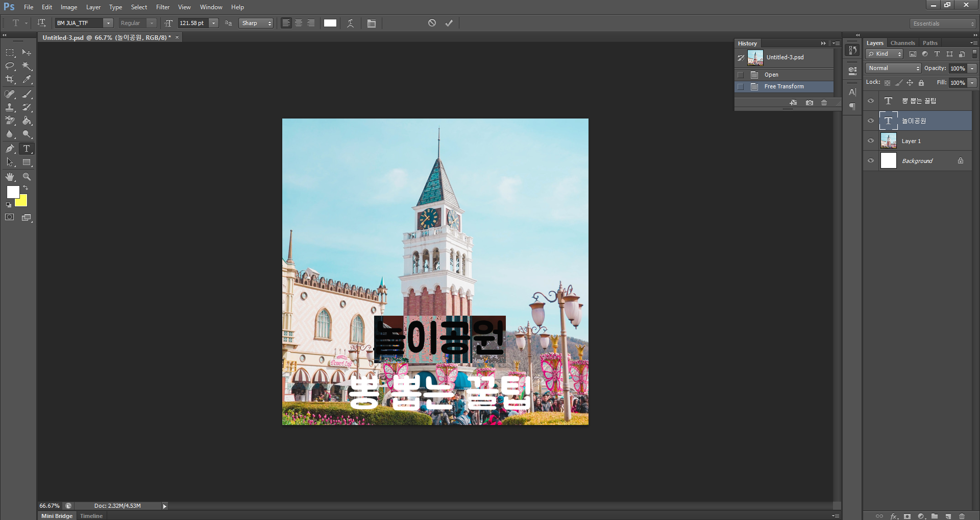This screenshot has height=520, width=980.
Task: Swap foreground and background colors
Action: click(x=26, y=188)
